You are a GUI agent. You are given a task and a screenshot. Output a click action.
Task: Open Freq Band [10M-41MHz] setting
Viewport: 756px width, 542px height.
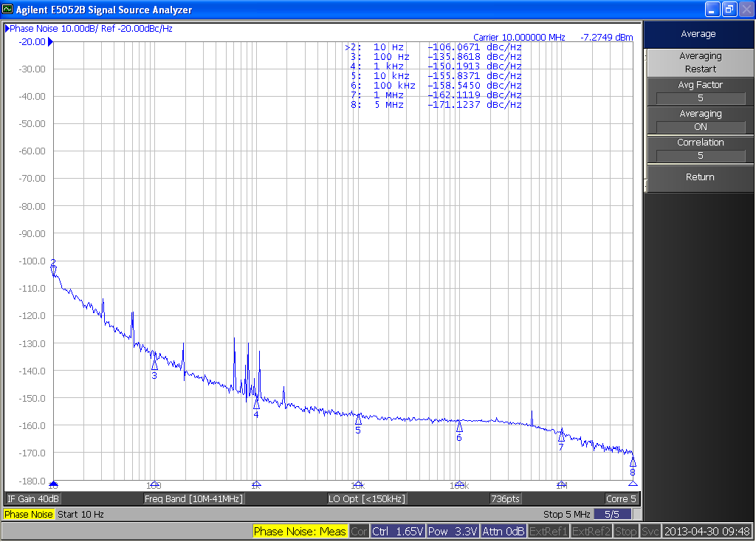coord(193,499)
